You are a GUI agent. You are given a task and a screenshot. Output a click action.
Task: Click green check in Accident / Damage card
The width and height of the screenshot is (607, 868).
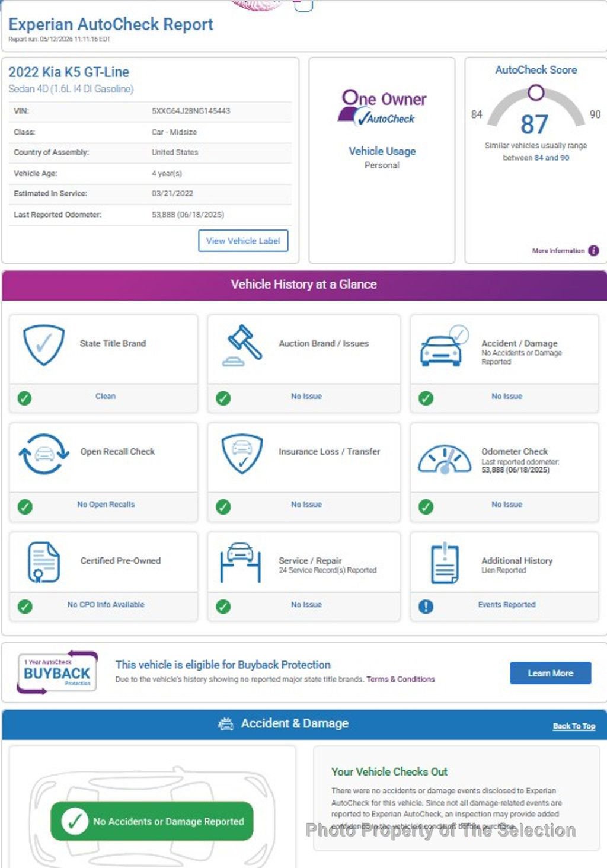coord(426,398)
